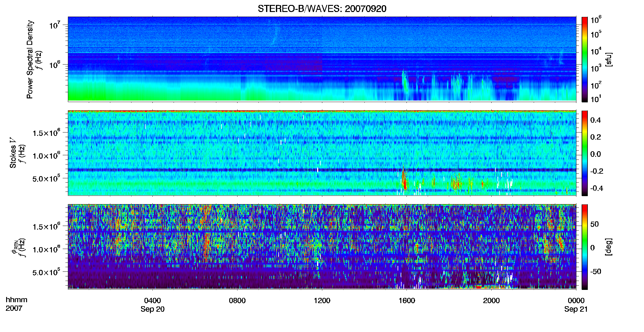Click the Power Spectral Density spectrogram panel
This screenshot has width=644, height=332.
pyautogui.click(x=322, y=59)
